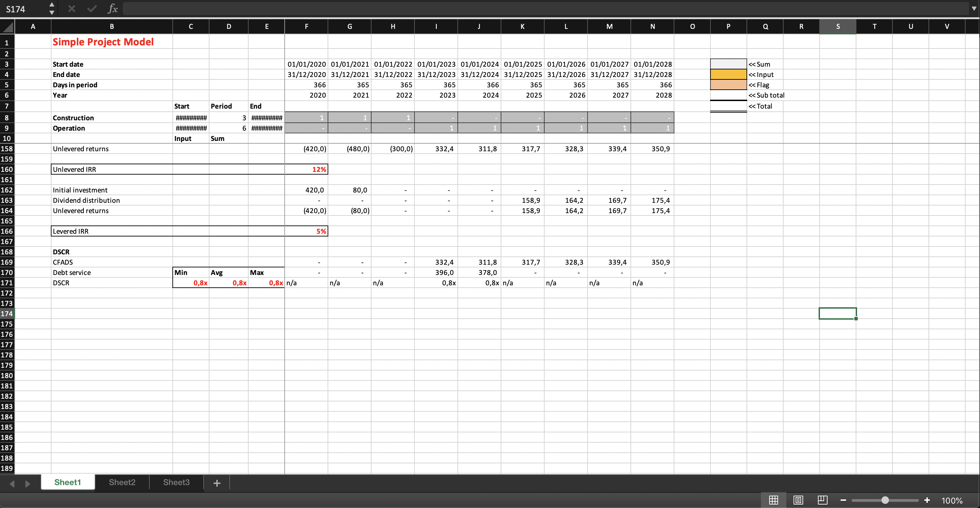The image size is (980, 508).
Task: Switch to the Sheet2 tab
Action: [x=122, y=482]
